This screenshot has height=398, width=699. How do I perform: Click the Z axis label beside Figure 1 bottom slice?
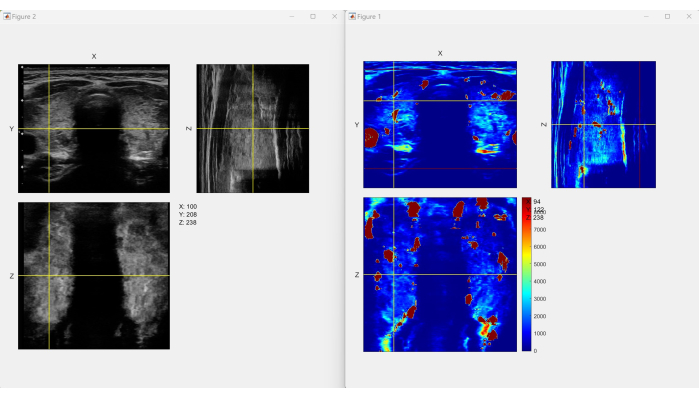(357, 275)
